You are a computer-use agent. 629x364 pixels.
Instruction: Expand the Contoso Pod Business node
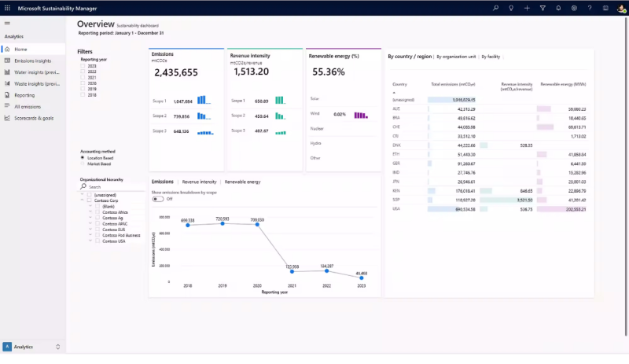[90, 235]
